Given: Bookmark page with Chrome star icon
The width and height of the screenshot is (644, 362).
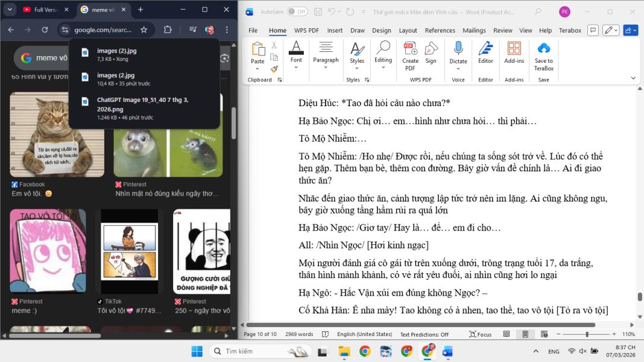Looking at the screenshot, I should click(144, 30).
